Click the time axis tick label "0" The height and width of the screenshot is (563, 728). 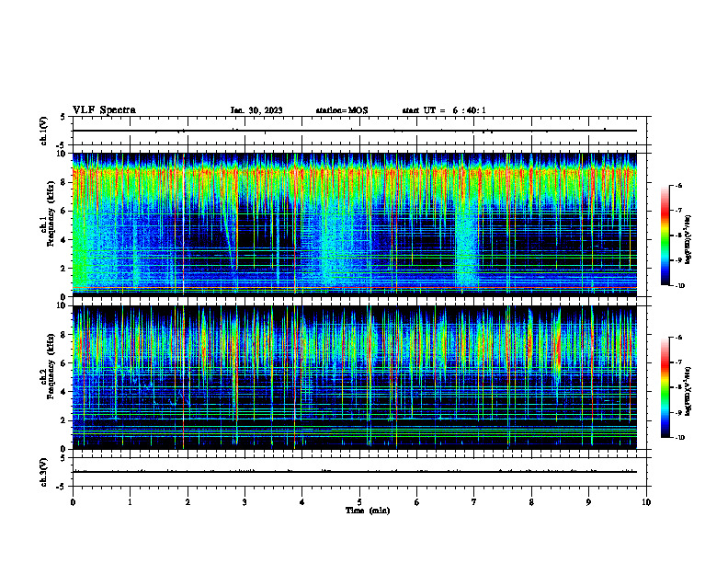(73, 502)
